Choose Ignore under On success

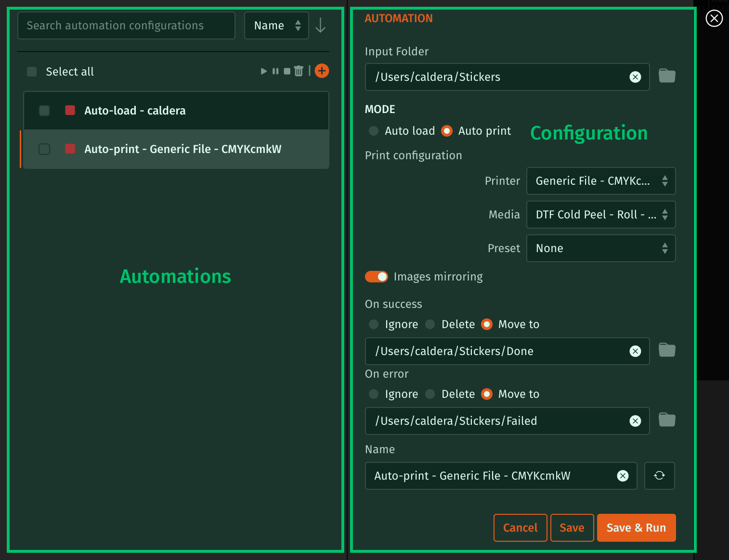373,324
